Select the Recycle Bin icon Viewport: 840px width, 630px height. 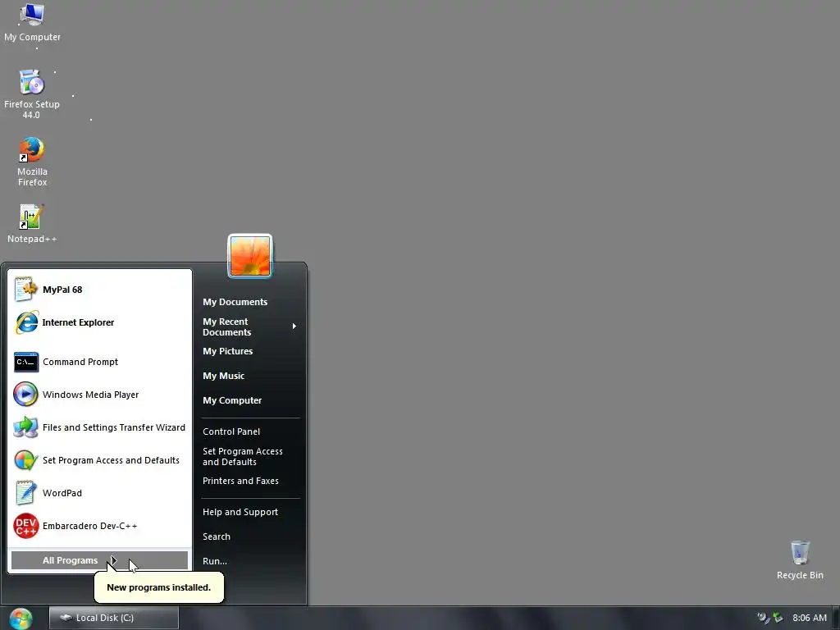(x=800, y=559)
